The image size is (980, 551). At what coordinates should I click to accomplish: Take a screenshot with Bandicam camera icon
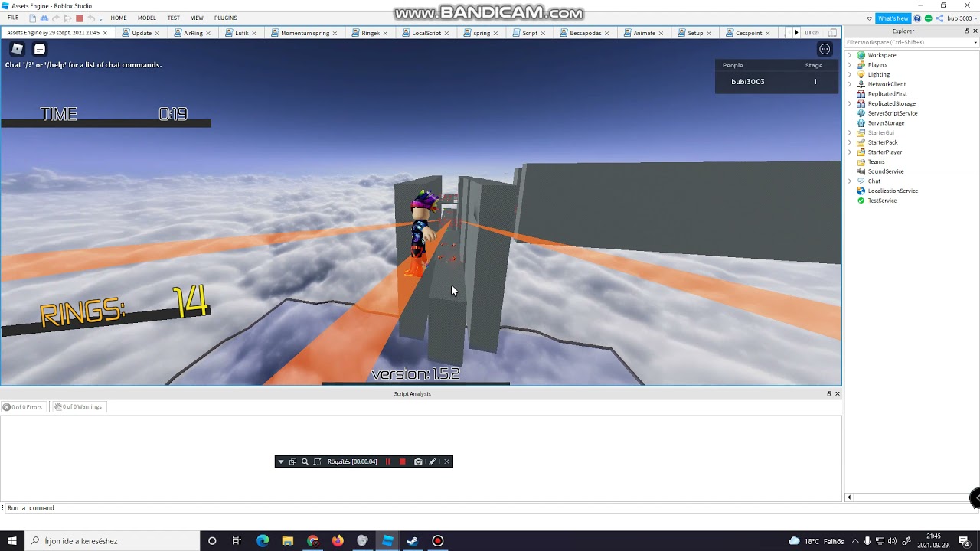[418, 461]
